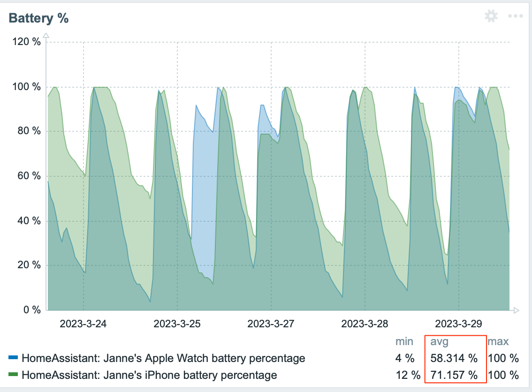Sort legend by the max column header
This screenshot has width=532, height=392.
[498, 341]
